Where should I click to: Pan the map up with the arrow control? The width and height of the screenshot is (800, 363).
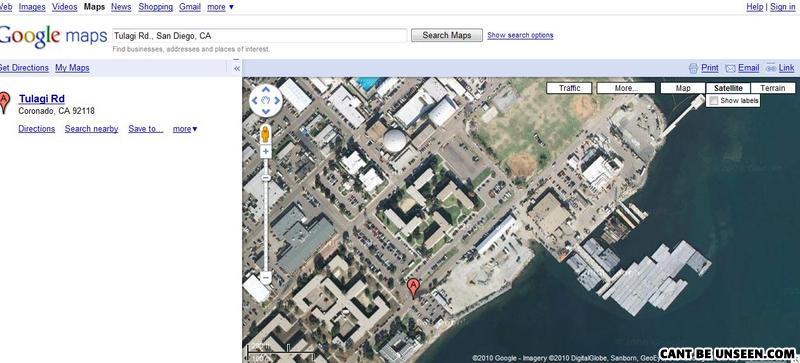(x=265, y=89)
